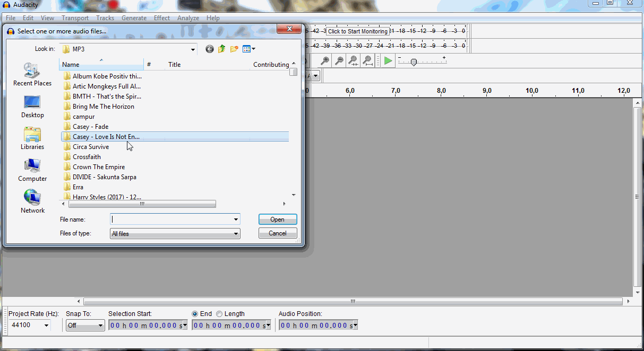The image size is (644, 351).
Task: Open End time format dropdown arrow
Action: click(x=268, y=326)
